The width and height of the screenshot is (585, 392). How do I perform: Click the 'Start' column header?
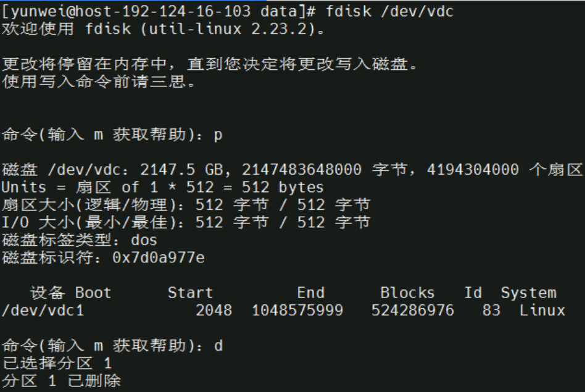[x=190, y=293]
